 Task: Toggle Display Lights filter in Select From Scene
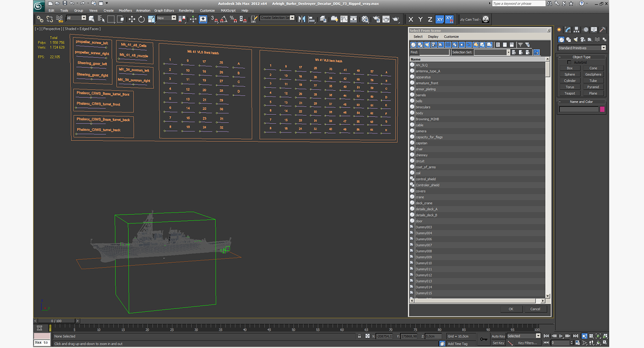click(427, 45)
